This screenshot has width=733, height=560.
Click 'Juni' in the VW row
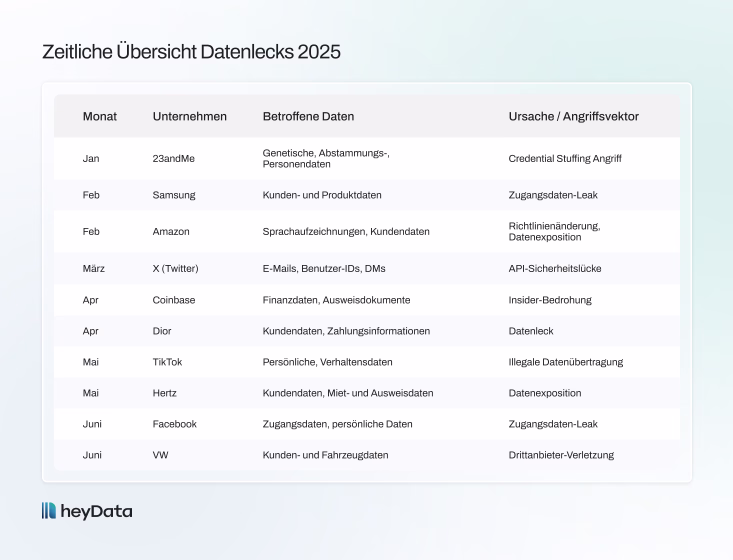92,455
